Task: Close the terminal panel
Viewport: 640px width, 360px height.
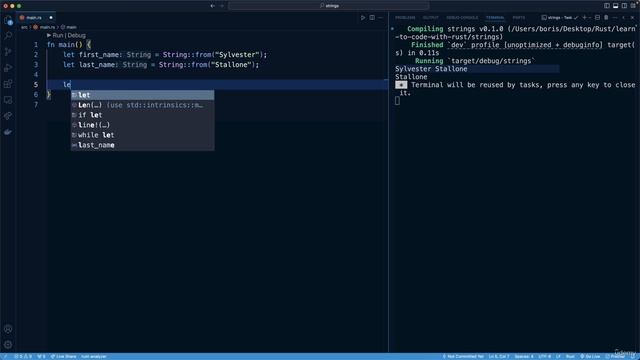Action: [633, 18]
